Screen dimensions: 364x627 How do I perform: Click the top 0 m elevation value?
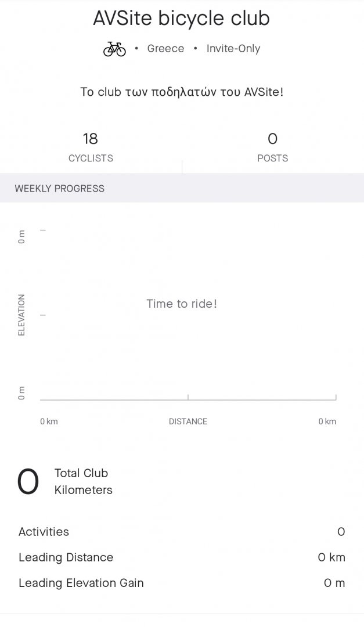(21, 237)
